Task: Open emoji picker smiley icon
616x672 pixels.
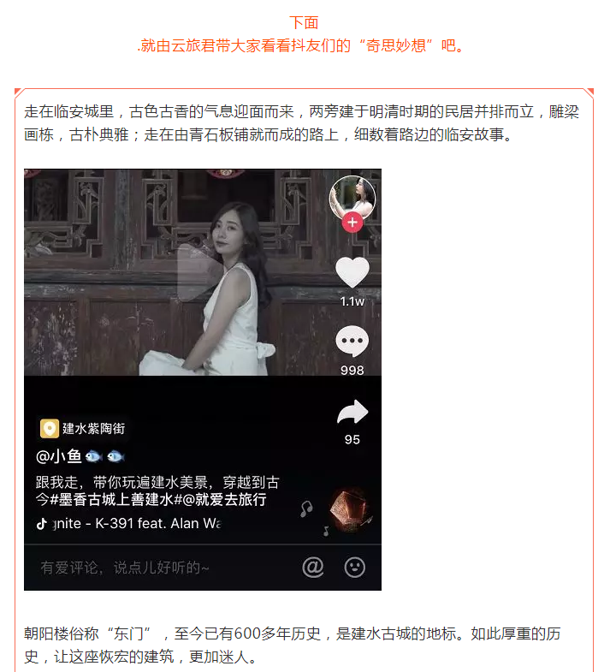Action: pyautogui.click(x=355, y=568)
